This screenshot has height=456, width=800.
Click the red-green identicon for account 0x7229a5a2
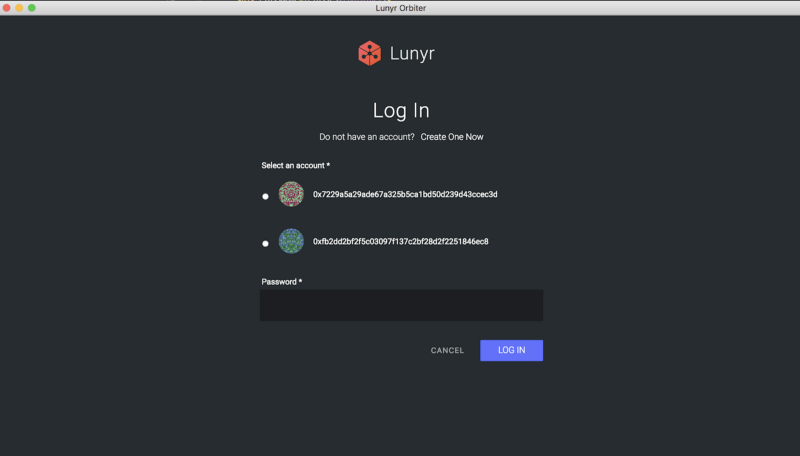291,194
